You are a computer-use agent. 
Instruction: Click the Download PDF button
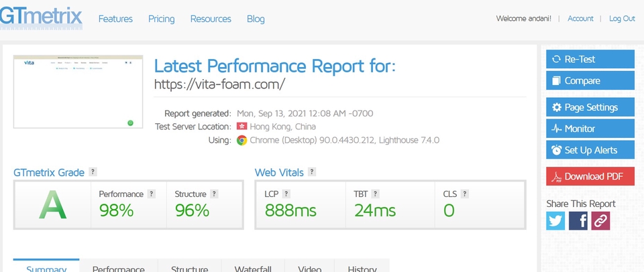[590, 176]
